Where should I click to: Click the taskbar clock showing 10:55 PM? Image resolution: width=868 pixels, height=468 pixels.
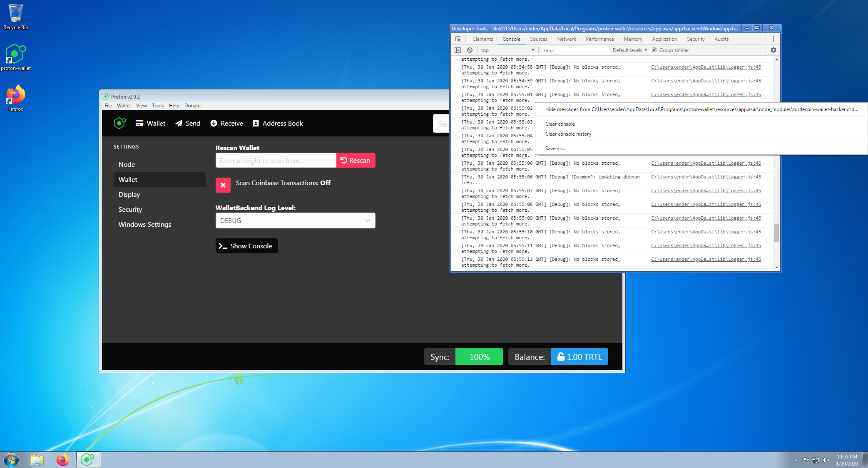847,460
